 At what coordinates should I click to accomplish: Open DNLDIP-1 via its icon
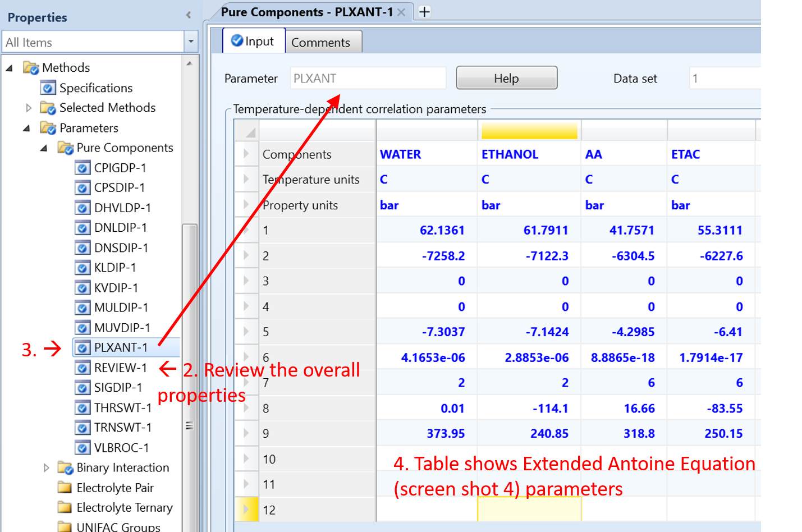point(83,227)
